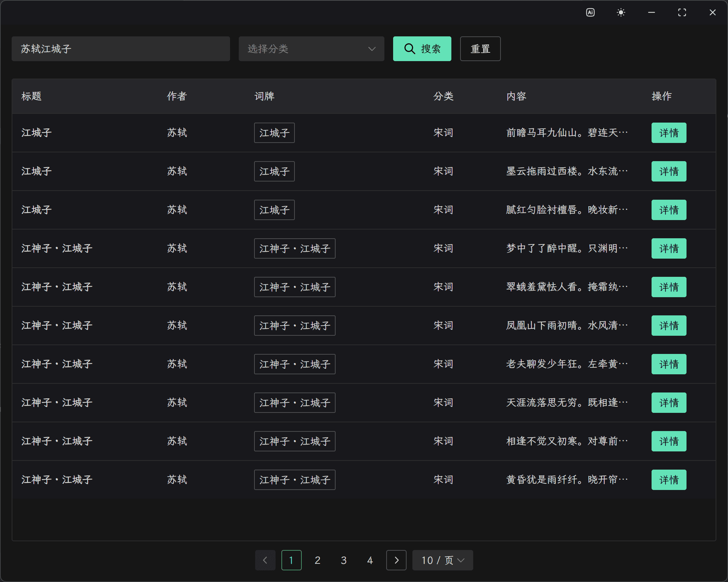
Task: Open 详情 for 老夫聊发少年狂 row
Action: point(669,364)
